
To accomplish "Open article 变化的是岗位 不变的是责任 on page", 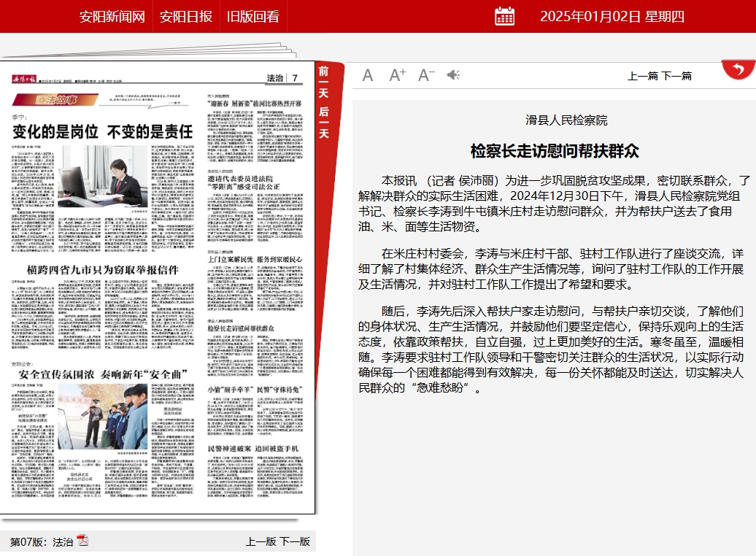I will coord(103,131).
